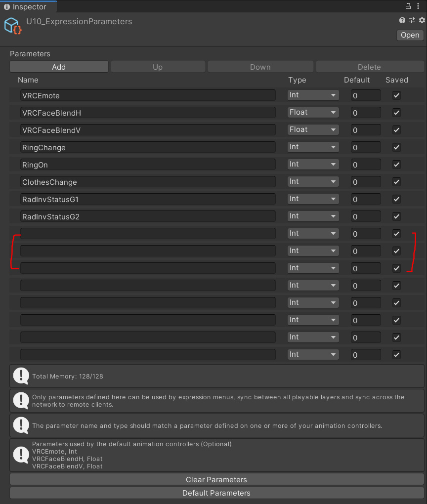Click the RingChange name field
This screenshot has height=504, width=427.
[148, 147]
